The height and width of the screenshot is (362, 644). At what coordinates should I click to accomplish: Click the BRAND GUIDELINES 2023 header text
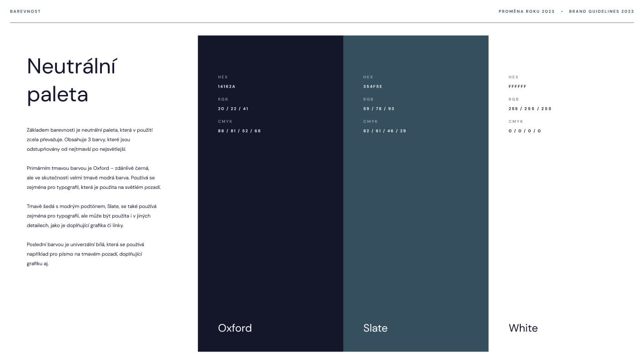[x=601, y=11]
